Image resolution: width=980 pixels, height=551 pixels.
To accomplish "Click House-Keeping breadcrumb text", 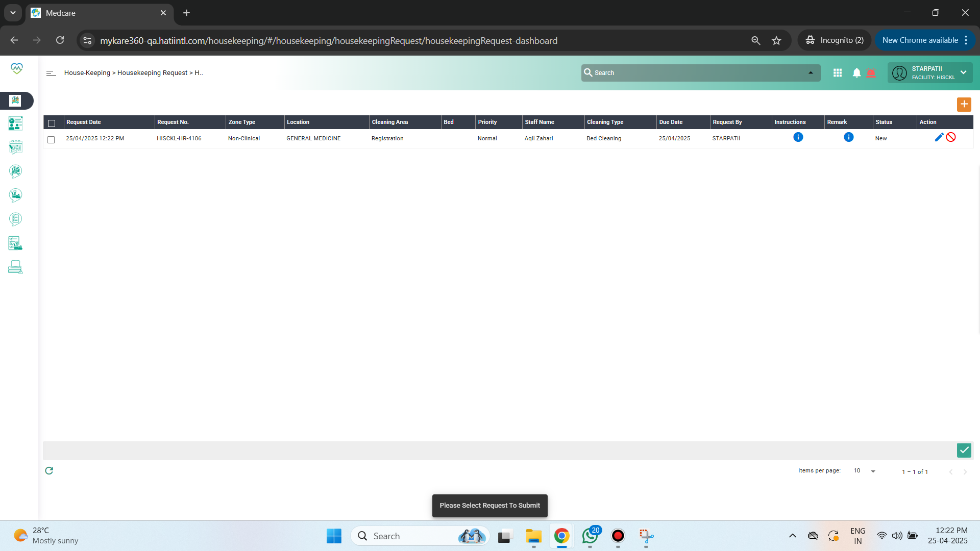I will [87, 73].
